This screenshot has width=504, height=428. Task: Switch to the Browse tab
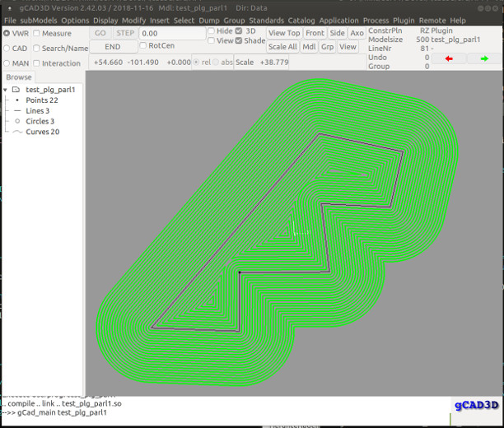pos(19,77)
